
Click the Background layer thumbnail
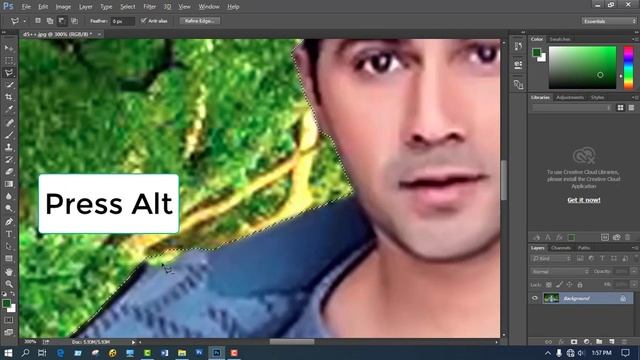pos(551,298)
